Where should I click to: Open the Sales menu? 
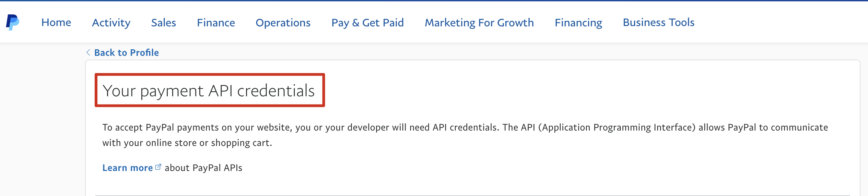pos(164,23)
